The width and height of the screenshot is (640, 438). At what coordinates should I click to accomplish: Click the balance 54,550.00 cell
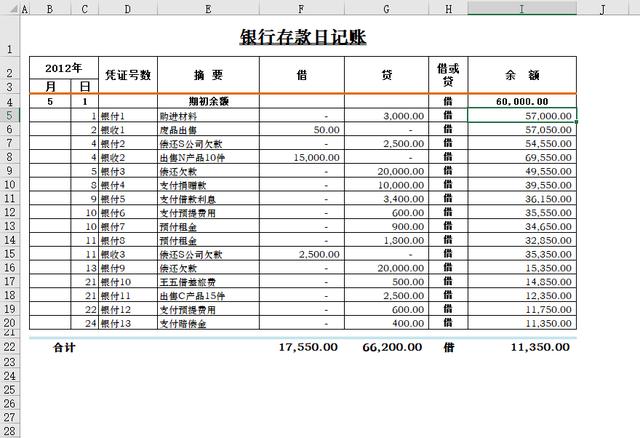[522, 143]
